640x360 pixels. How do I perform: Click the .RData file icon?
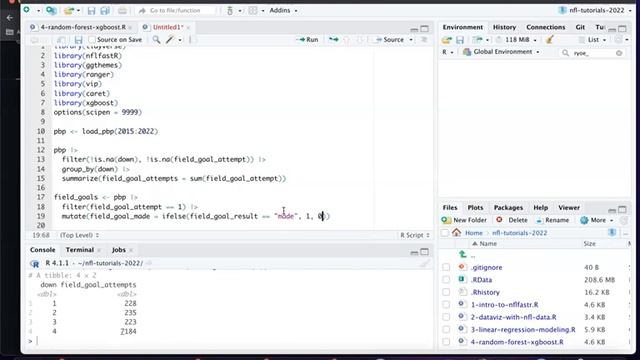click(462, 280)
